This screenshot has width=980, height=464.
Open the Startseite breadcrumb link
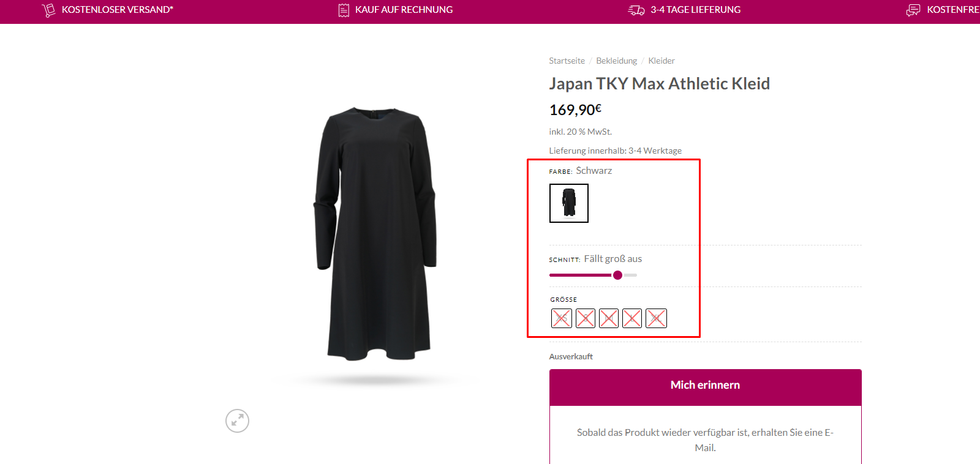coord(567,61)
